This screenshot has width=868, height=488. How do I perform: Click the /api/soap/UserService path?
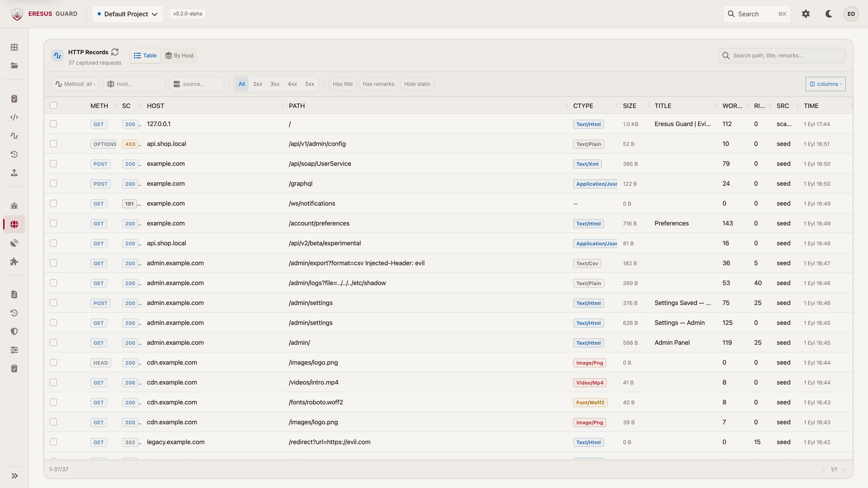click(320, 164)
